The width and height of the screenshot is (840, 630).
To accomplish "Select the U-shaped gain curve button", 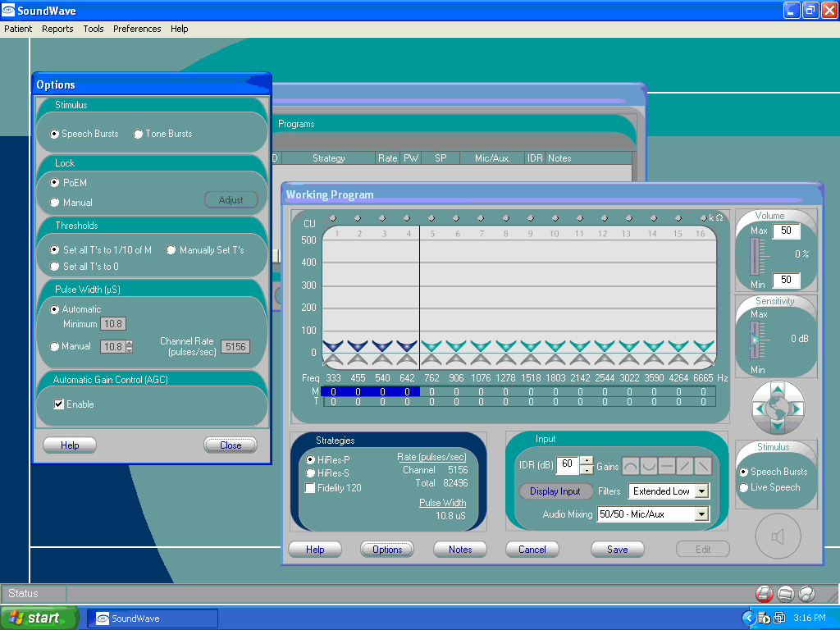I will tap(649, 466).
